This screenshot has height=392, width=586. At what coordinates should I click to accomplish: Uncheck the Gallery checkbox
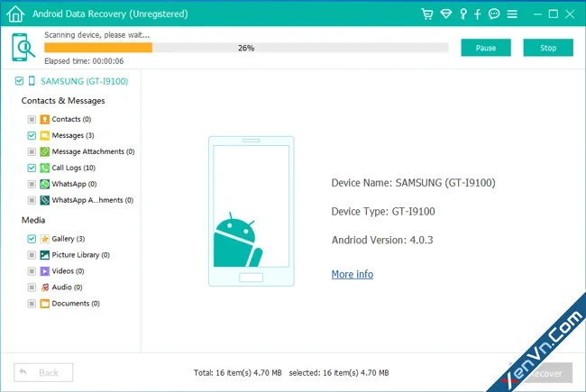tap(32, 239)
